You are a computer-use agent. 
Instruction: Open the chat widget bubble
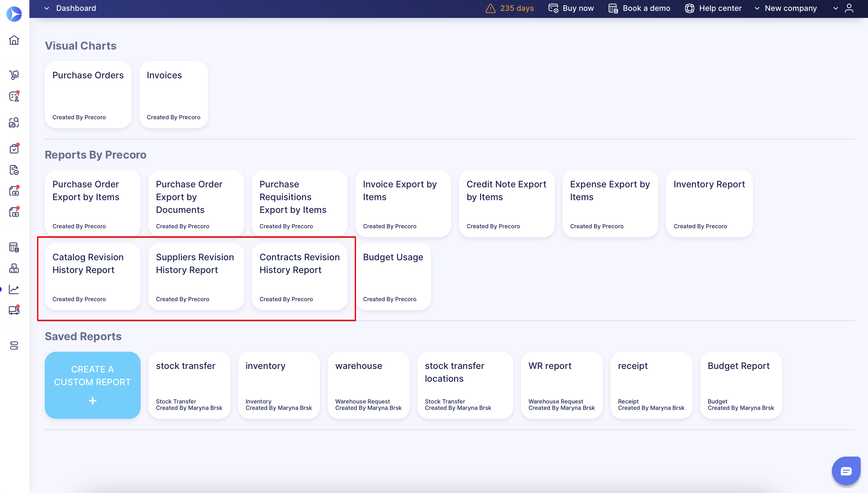846,471
